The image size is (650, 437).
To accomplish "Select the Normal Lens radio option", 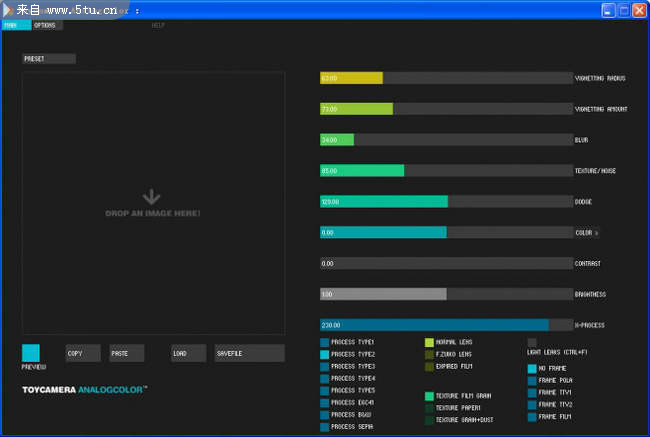I will click(430, 342).
